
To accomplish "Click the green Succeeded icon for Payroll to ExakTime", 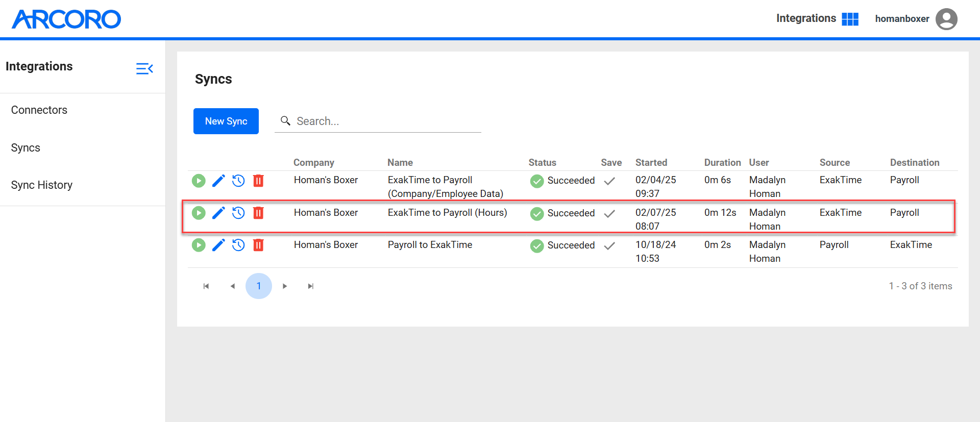I will 537,245.
